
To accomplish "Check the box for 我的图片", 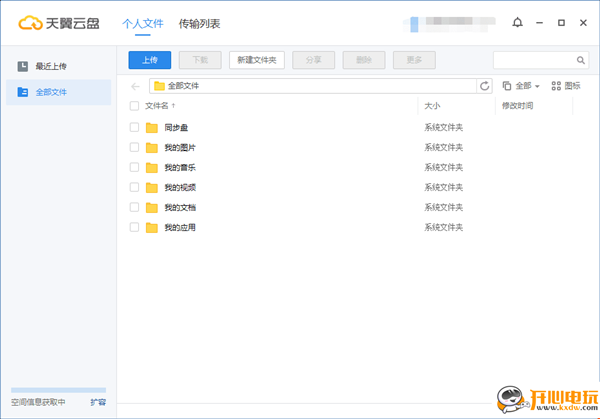I will tap(134, 147).
